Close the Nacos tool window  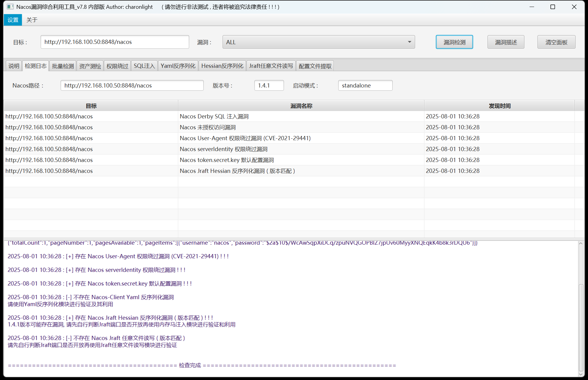point(574,7)
